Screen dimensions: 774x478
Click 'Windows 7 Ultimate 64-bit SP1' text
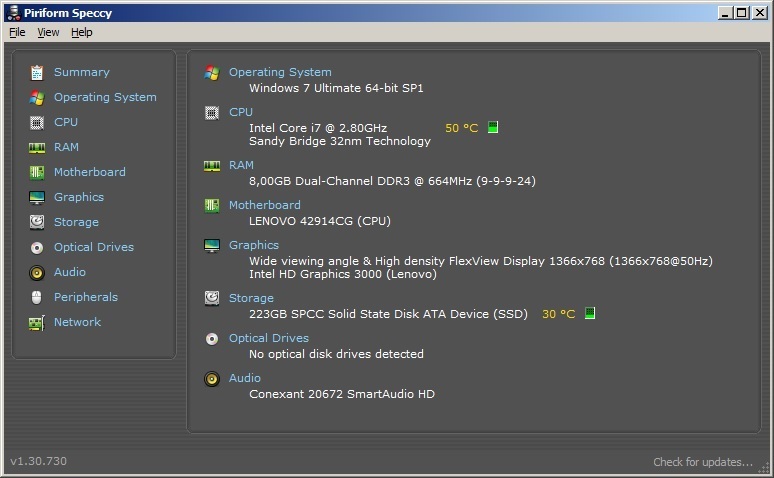tap(336, 88)
